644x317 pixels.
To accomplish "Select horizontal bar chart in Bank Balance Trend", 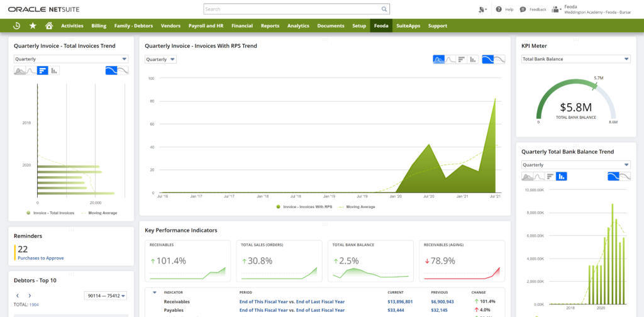I will [550, 177].
